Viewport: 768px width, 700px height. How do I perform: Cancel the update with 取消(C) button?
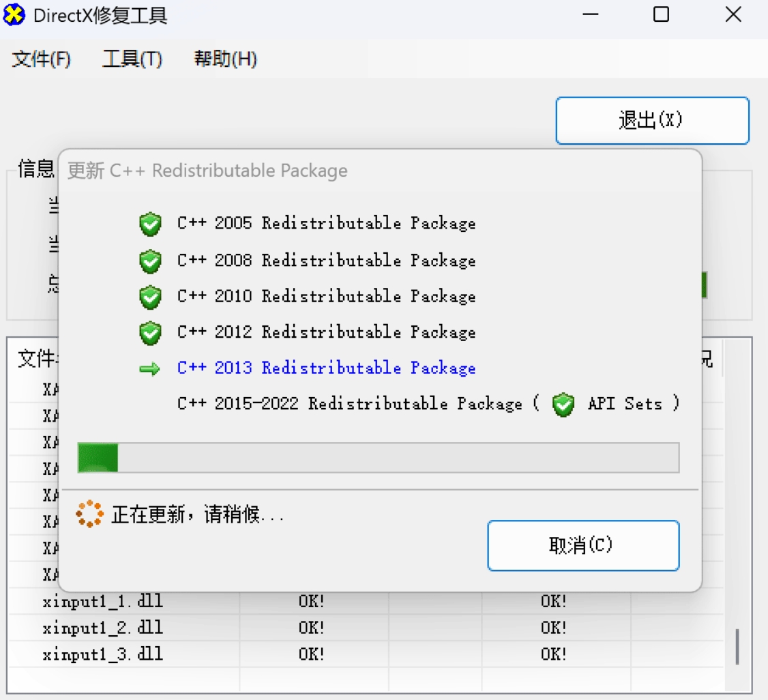click(583, 545)
